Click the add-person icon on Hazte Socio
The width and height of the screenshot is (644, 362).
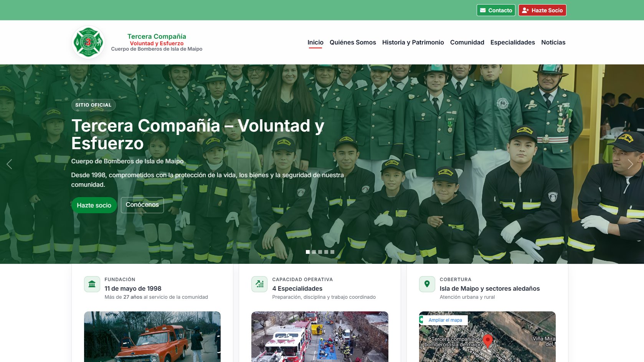tap(525, 10)
